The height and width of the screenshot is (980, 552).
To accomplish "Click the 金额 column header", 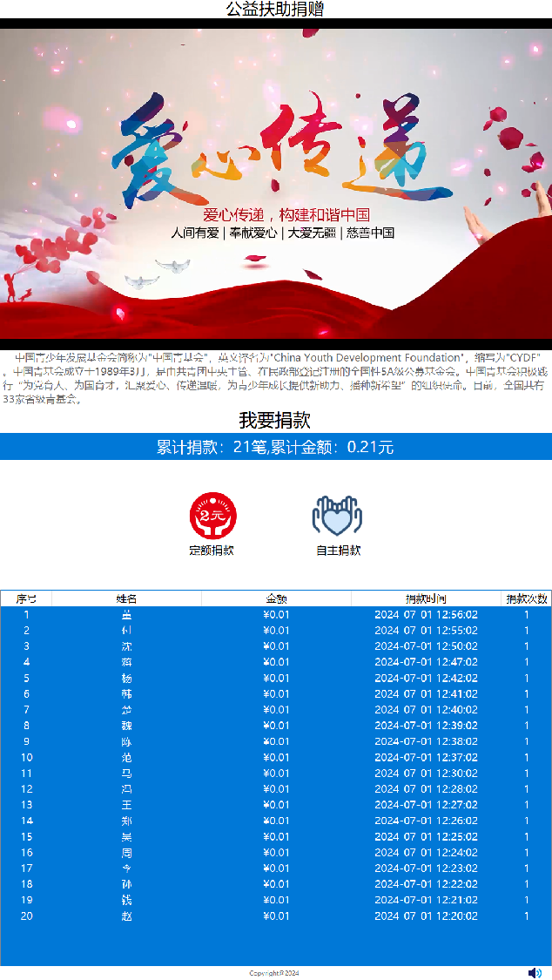I will [276, 598].
